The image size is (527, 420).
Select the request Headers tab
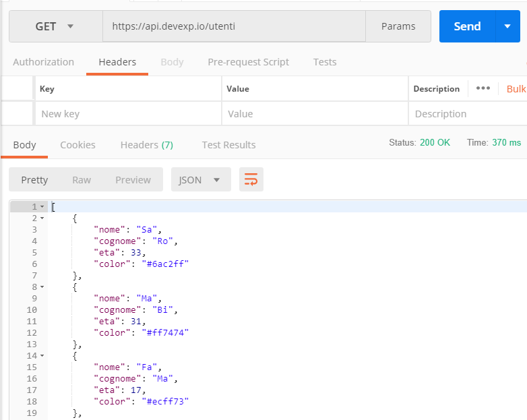[x=117, y=62]
